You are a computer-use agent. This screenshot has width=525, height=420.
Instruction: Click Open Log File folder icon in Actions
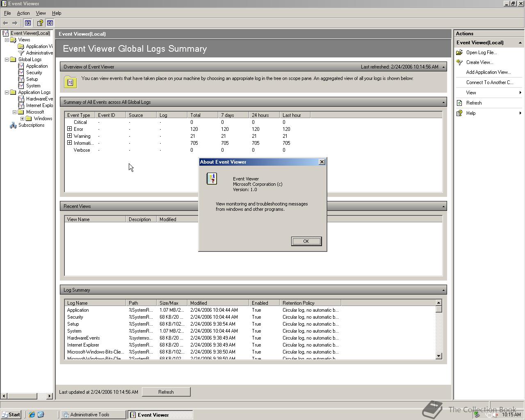(x=459, y=52)
